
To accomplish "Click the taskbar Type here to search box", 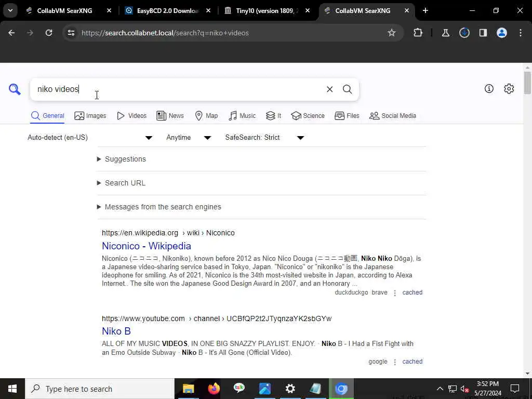I will 100,389.
